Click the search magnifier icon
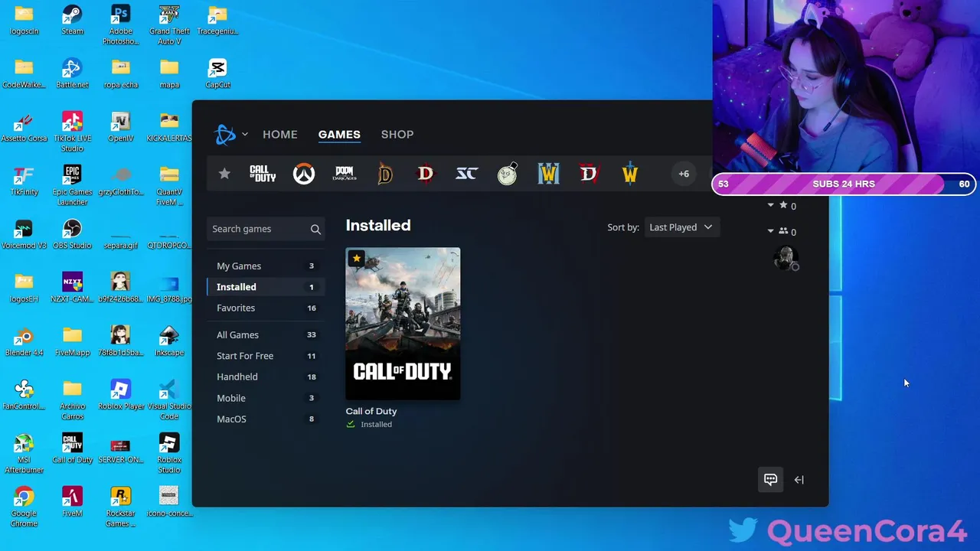 pyautogui.click(x=315, y=229)
